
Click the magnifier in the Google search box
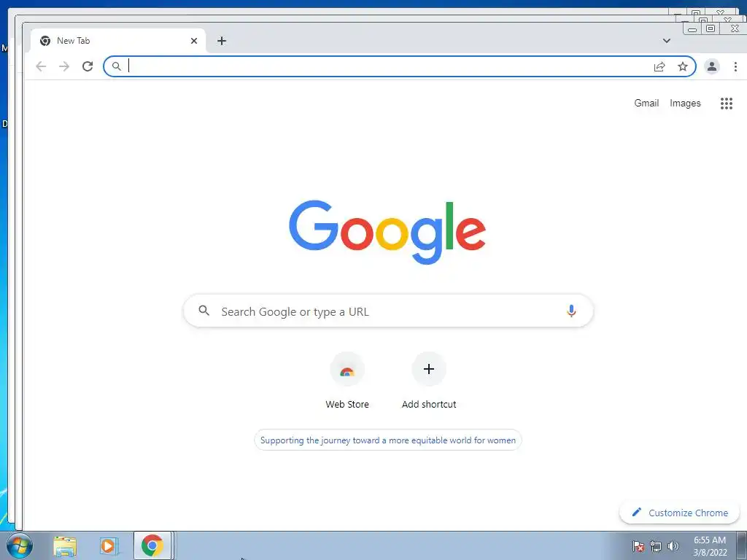point(204,311)
